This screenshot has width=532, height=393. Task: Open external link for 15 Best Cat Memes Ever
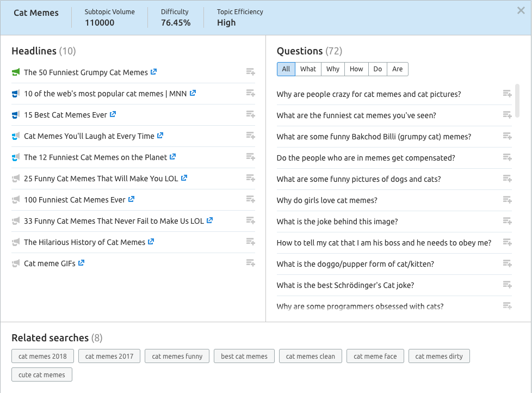point(113,114)
